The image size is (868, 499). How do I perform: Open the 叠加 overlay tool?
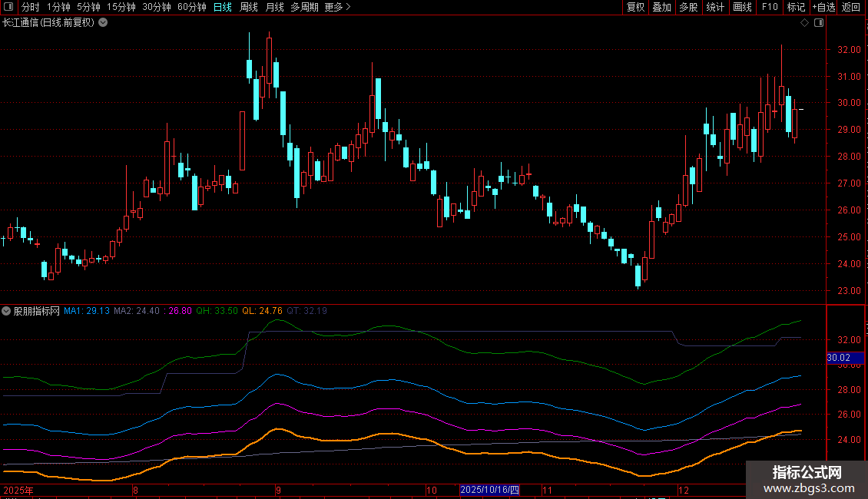point(661,7)
